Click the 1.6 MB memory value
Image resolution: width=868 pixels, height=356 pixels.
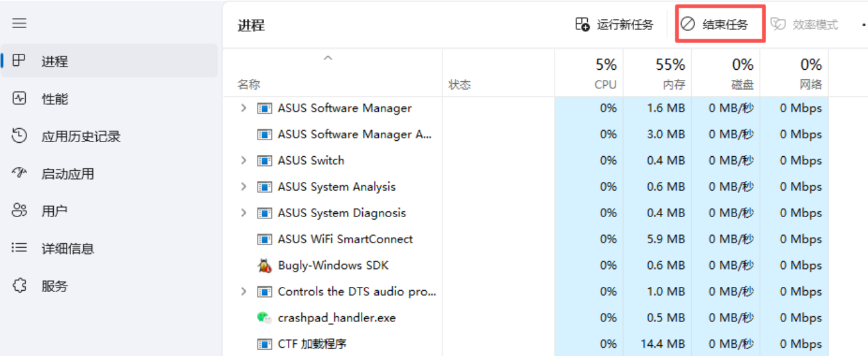tap(666, 108)
